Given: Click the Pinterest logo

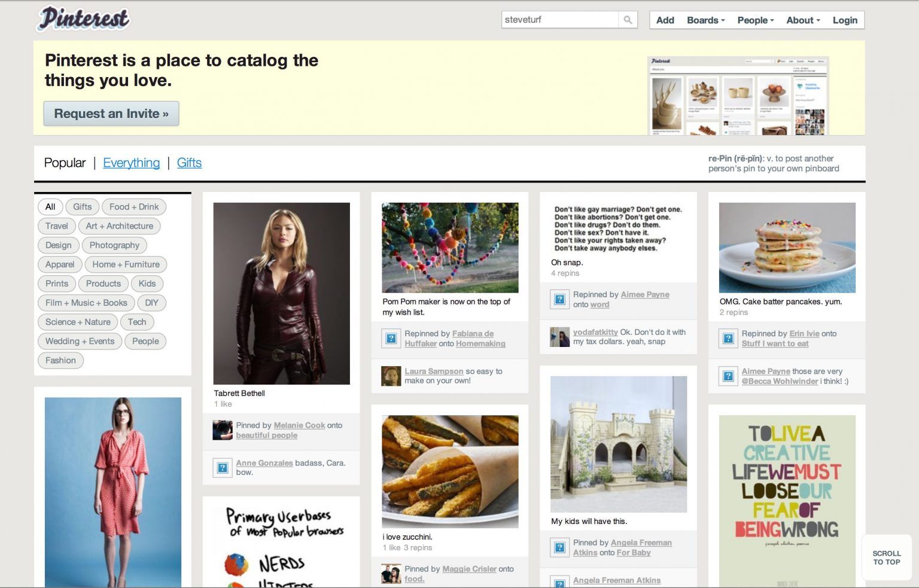Looking at the screenshot, I should click(83, 19).
